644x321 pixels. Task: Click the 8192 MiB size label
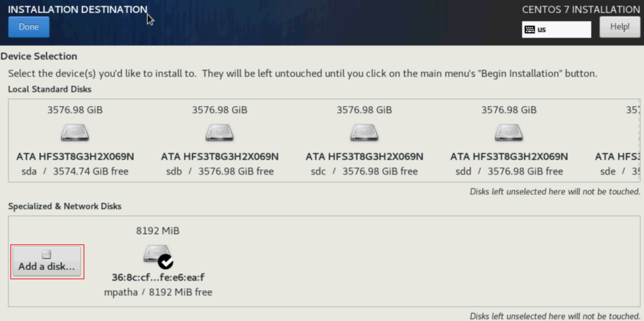pyautogui.click(x=158, y=231)
